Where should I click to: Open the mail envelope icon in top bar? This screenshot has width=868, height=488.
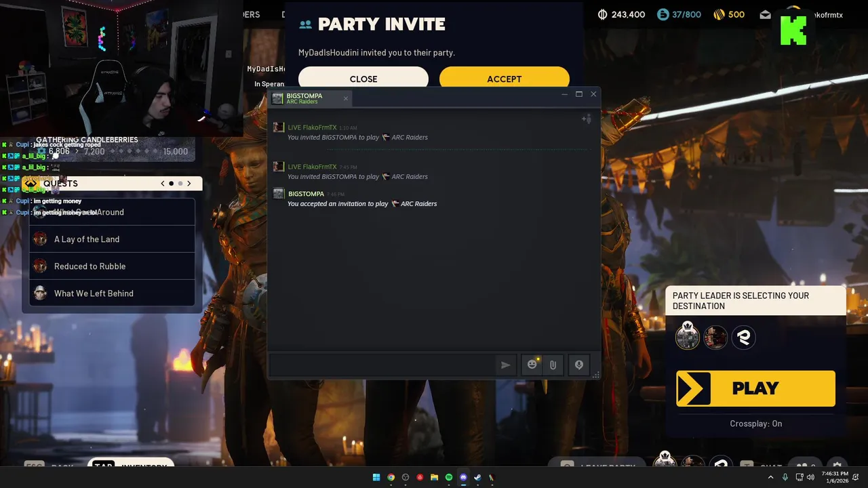[765, 15]
